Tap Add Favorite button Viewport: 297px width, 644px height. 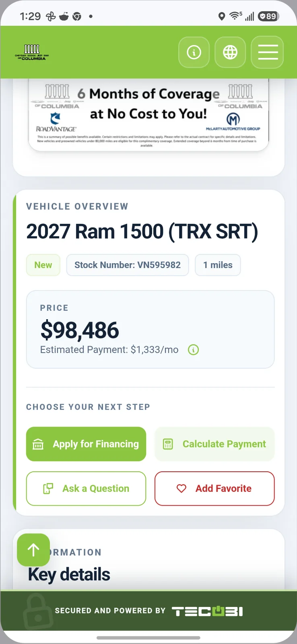[x=214, y=488]
